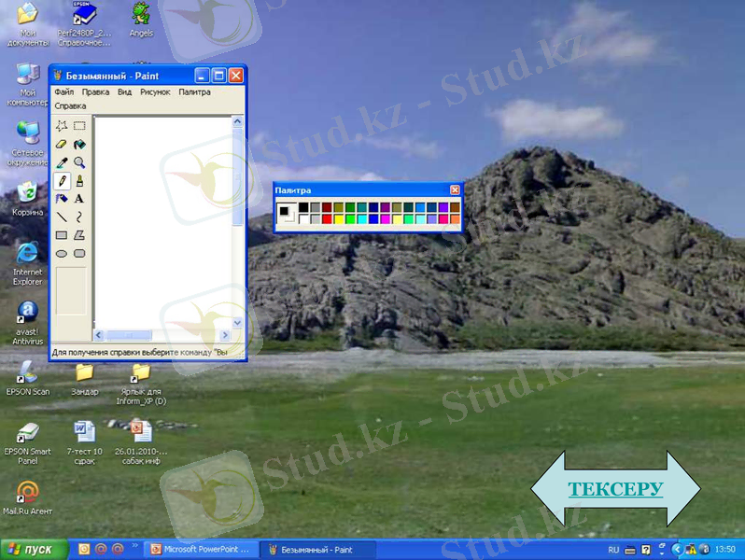Viewport: 745px width, 560px height.
Task: Pick the Curve line tool
Action: 79,217
